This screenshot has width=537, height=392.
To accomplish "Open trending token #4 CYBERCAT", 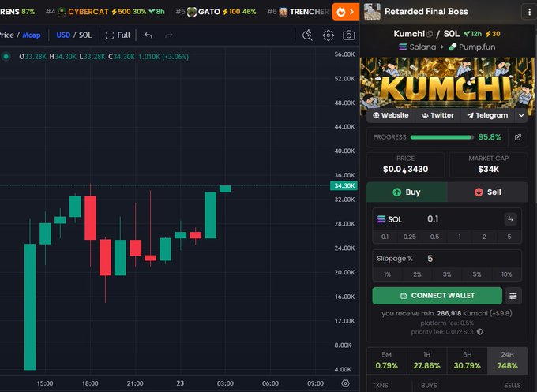I will point(105,12).
